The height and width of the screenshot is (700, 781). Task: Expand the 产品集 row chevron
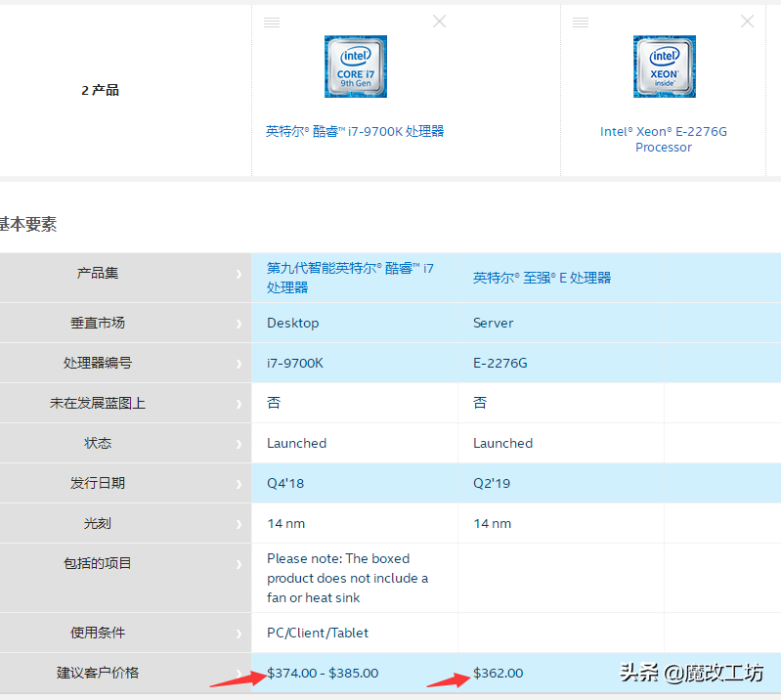point(239,274)
